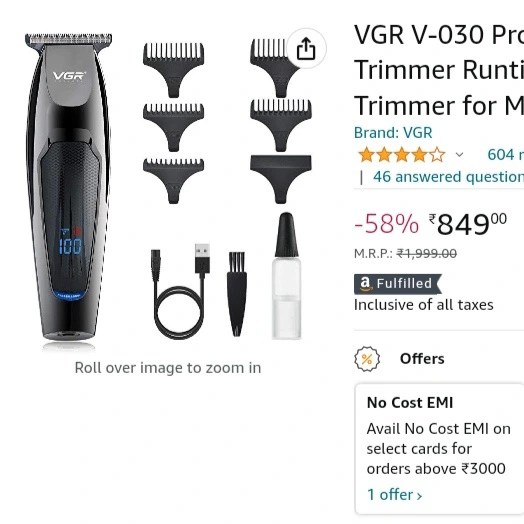The image size is (524, 524).
Task: Open the 604 ratings link
Action: (505, 155)
